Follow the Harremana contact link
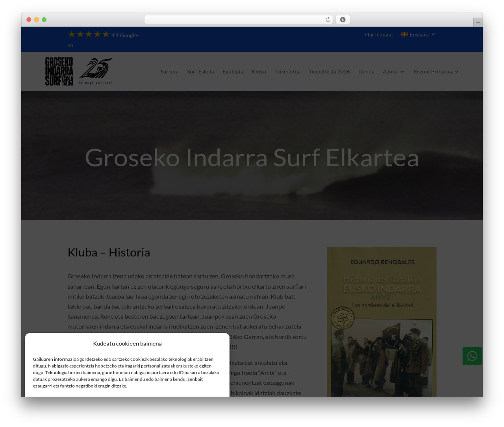This screenshot has height=427, width=504. point(379,35)
